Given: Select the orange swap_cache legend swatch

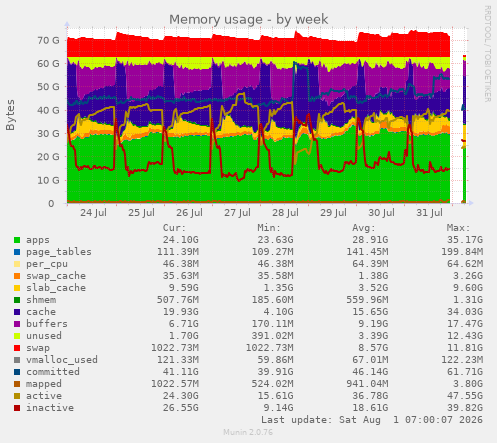Looking at the screenshot, I should pos(17,276).
